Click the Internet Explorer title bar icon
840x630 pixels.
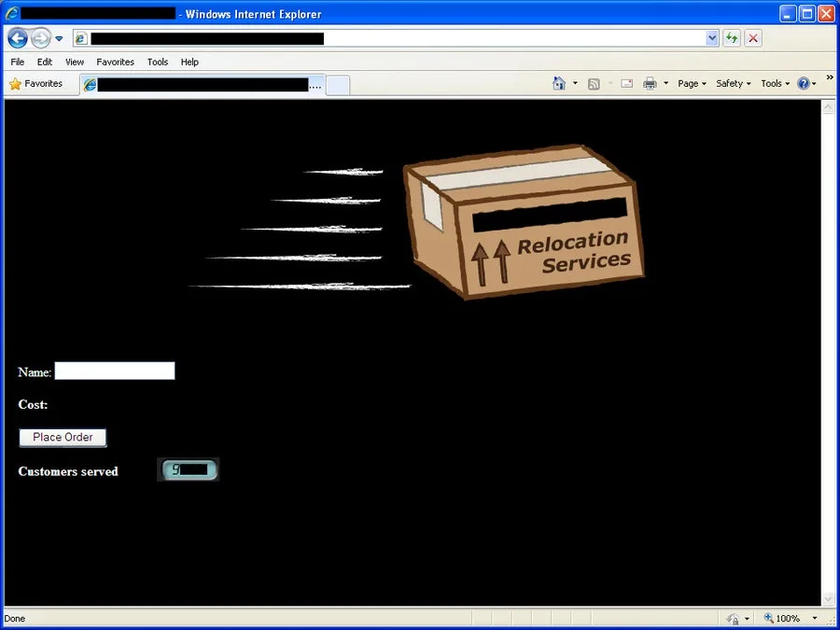tap(11, 13)
